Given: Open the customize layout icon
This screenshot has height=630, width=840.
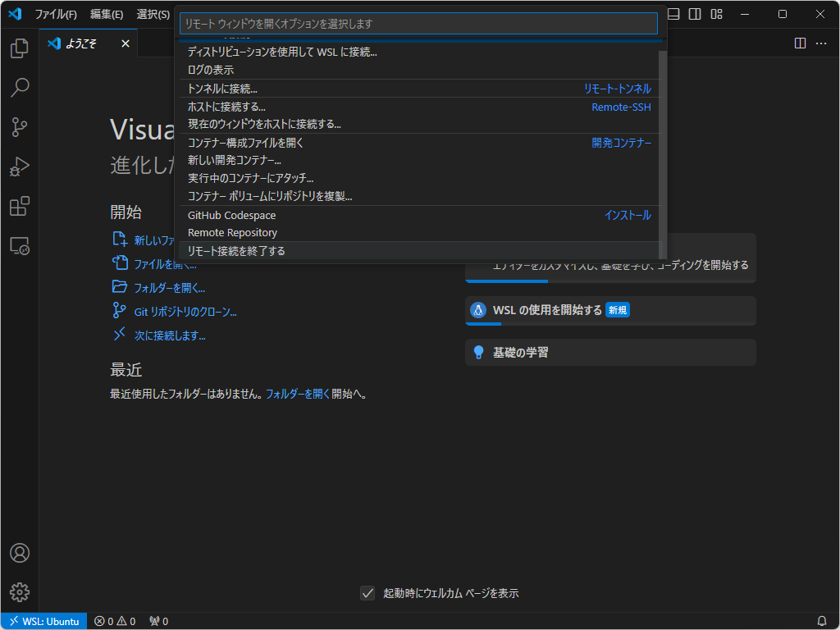Looking at the screenshot, I should tap(716, 14).
